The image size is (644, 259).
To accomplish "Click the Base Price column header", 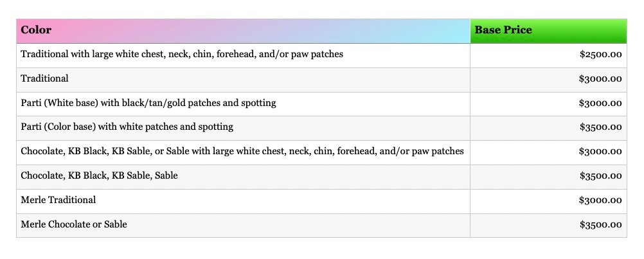I will pos(503,30).
